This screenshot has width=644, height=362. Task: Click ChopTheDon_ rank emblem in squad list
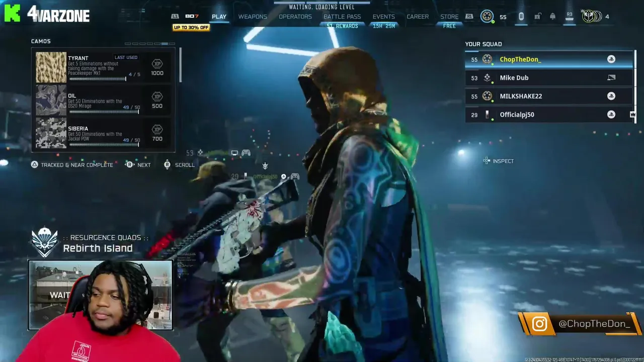coord(487,59)
